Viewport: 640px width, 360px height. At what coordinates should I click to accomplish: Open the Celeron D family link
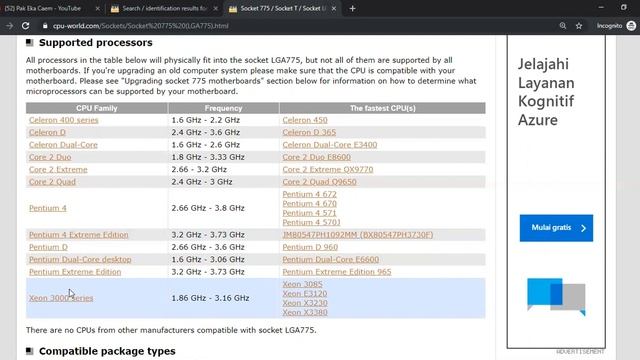pos(47,132)
